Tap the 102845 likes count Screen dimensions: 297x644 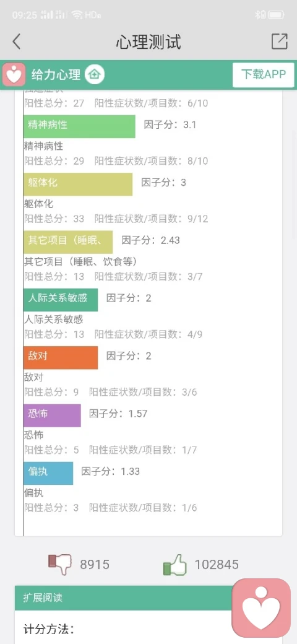click(217, 564)
